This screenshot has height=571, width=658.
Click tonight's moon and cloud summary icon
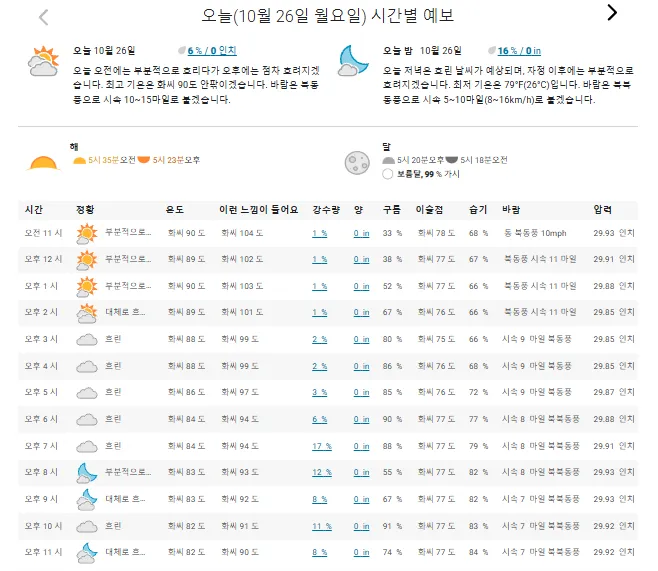point(353,61)
